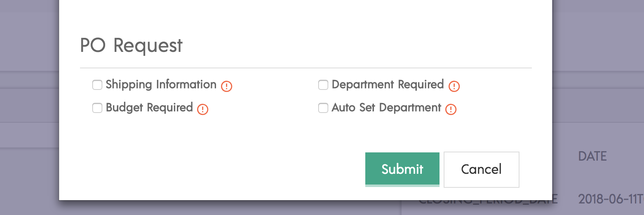Screen dimensions: 644x215
Task: Click the Budget Required label text
Action: pos(149,108)
